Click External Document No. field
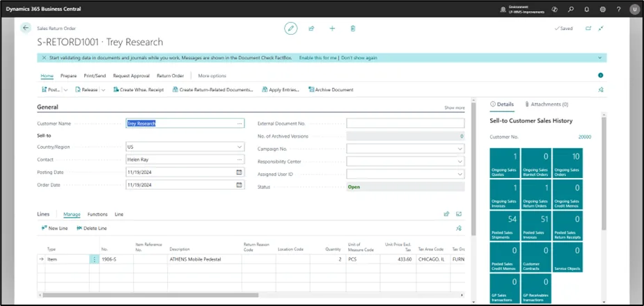Image resolution: width=644 pixels, height=306 pixels. pyautogui.click(x=405, y=124)
